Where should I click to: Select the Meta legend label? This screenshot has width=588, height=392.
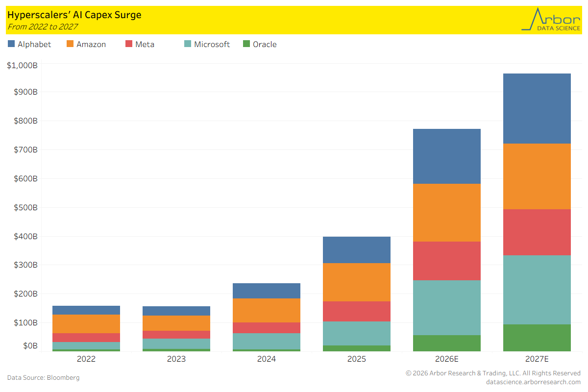(145, 44)
